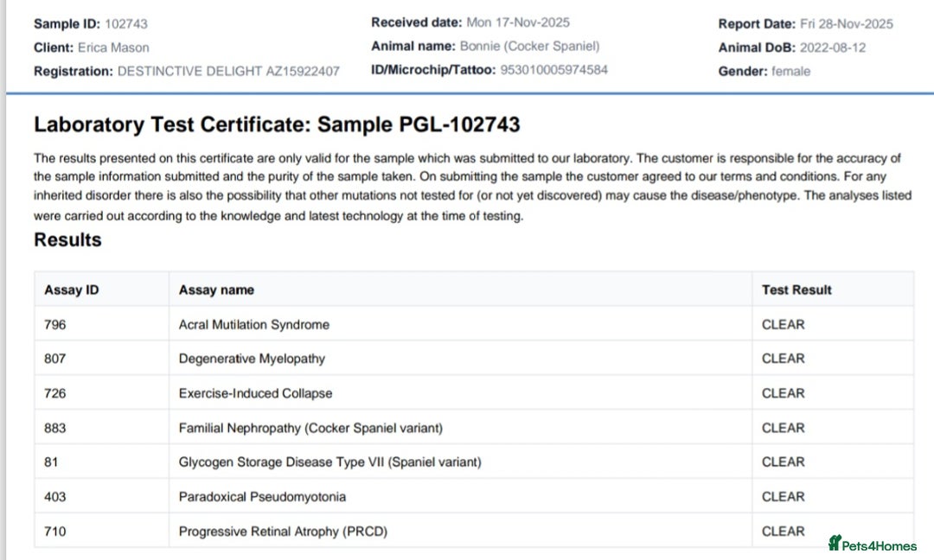Click Glycogen Storage Disease Type VII entry

pos(329,462)
